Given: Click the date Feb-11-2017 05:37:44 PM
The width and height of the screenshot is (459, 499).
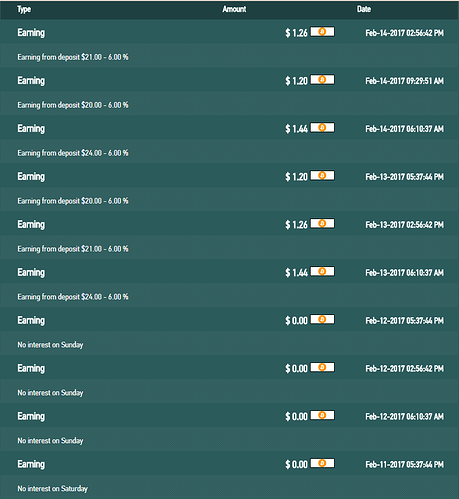Looking at the screenshot, I should (404, 465).
